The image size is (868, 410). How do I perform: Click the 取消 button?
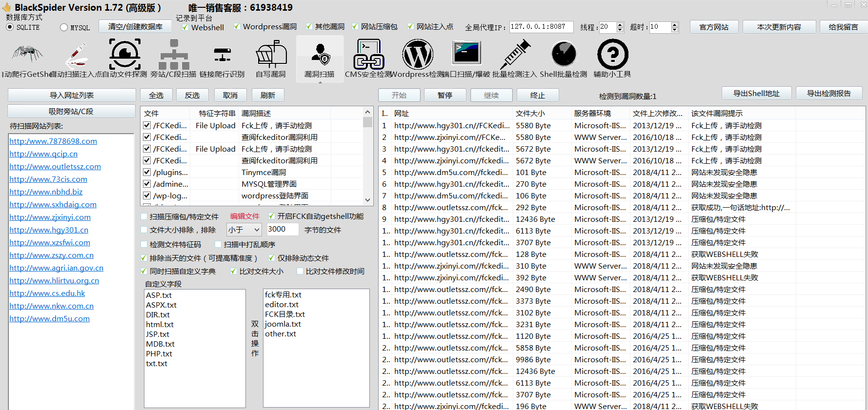230,95
